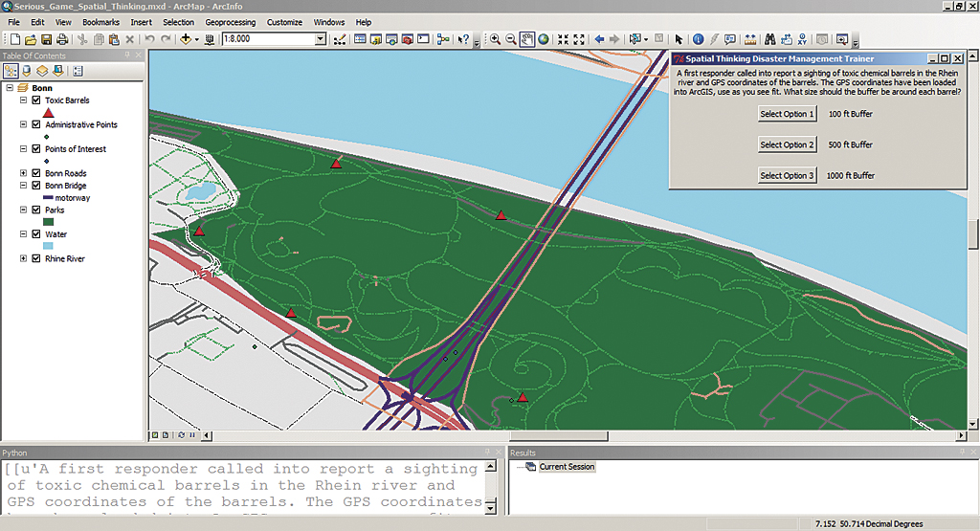Click the green Parks color swatch

pos(48,222)
